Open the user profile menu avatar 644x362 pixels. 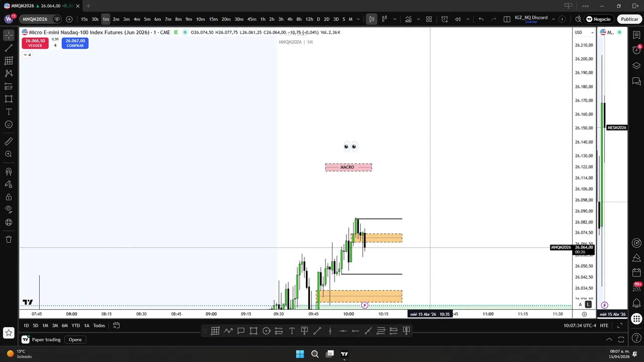(x=9, y=19)
